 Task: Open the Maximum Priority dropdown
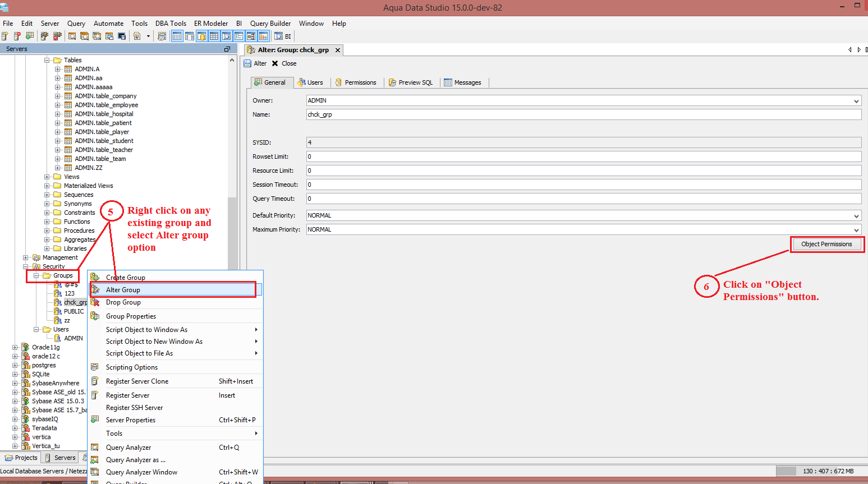tap(856, 230)
